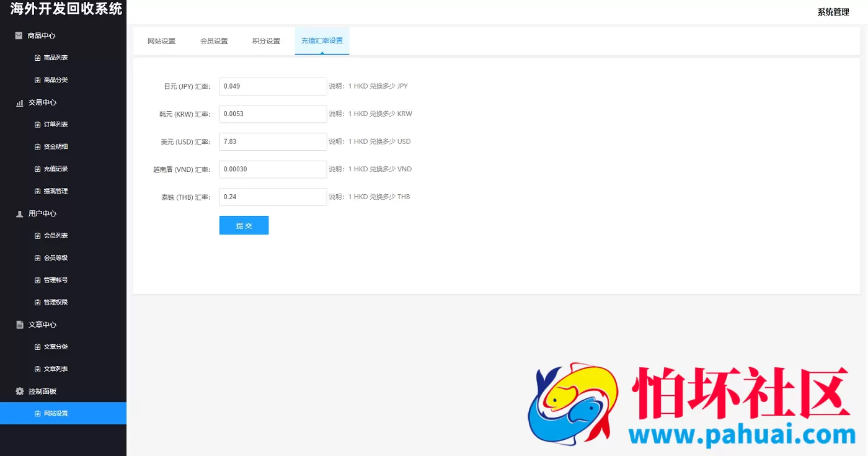Switch to the 会员设置 tab
Image resolution: width=868 pixels, height=456 pixels.
coord(214,41)
